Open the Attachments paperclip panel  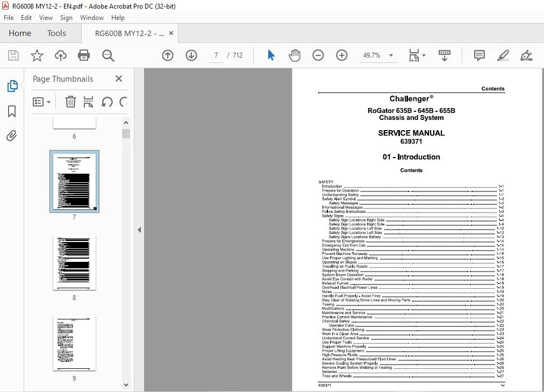12,136
